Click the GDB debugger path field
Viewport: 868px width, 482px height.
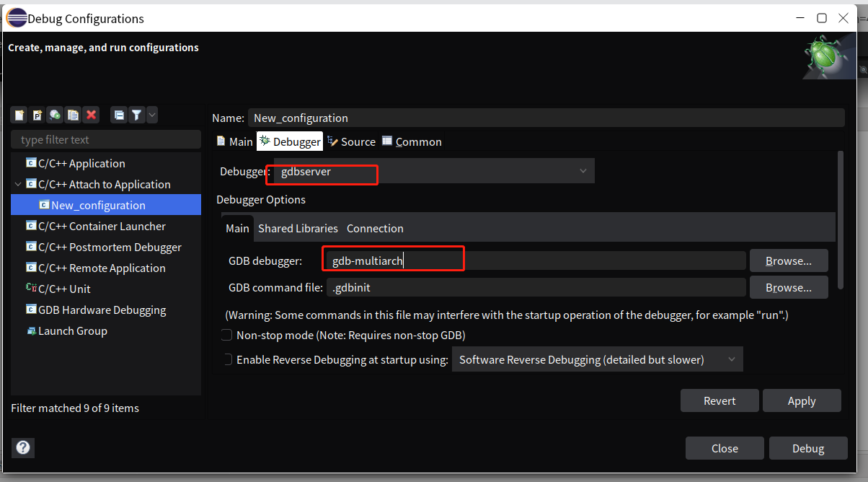pyautogui.click(x=536, y=260)
